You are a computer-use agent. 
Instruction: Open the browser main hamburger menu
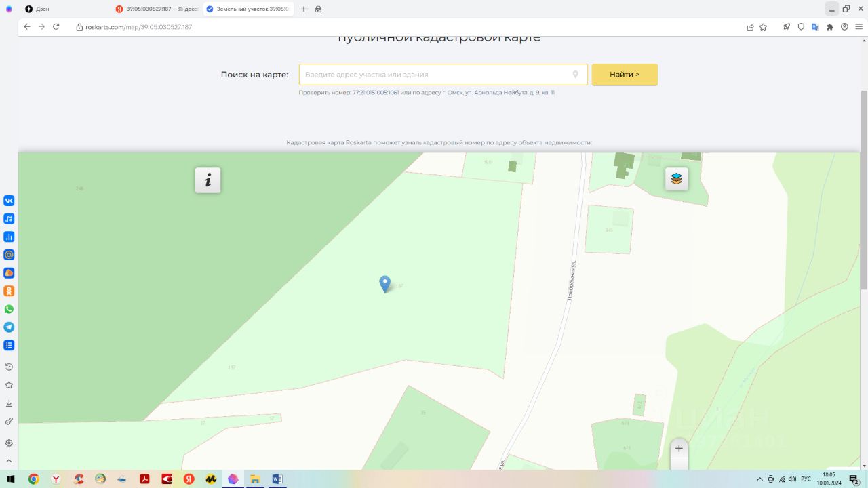pos(859,27)
